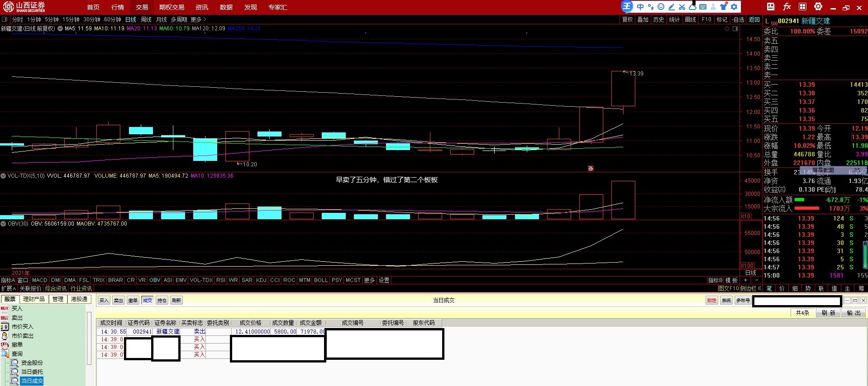The image size is (868, 386).
Task: Click the 市价卖出 icon in sidebar
Action: 5,336
